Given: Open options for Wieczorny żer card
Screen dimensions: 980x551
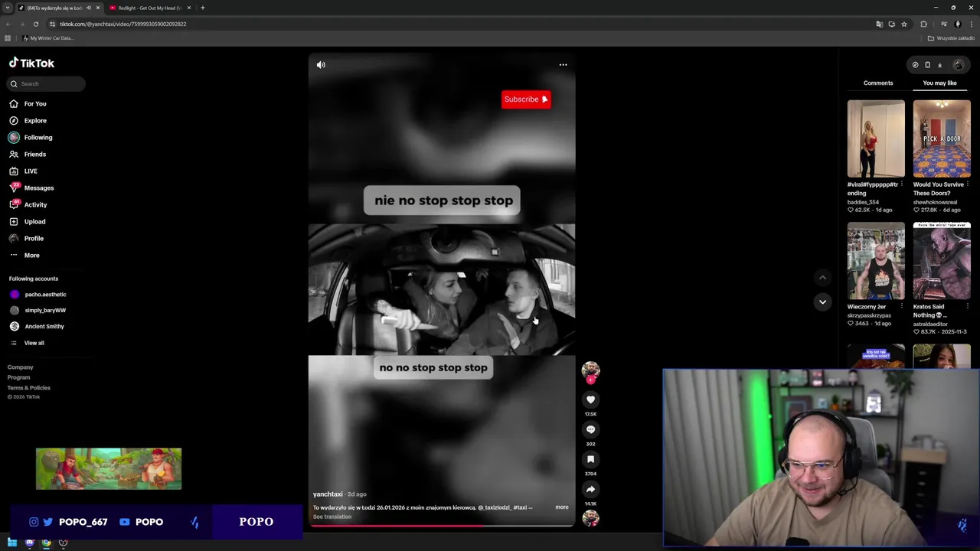Looking at the screenshot, I should point(902,307).
